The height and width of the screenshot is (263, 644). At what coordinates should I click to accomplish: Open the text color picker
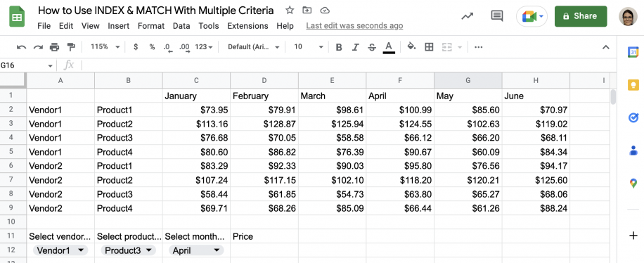coord(389,47)
